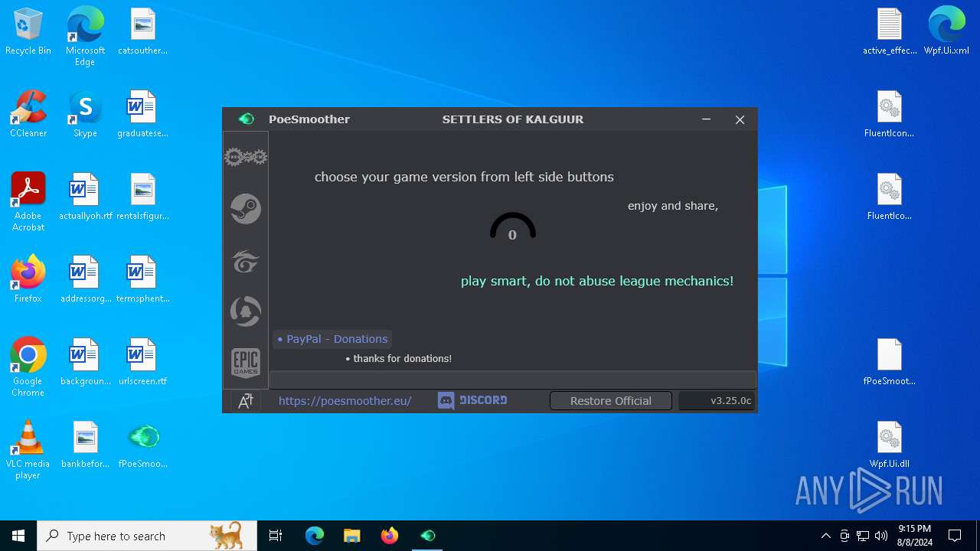Select the bankbefor image file

pos(85,445)
